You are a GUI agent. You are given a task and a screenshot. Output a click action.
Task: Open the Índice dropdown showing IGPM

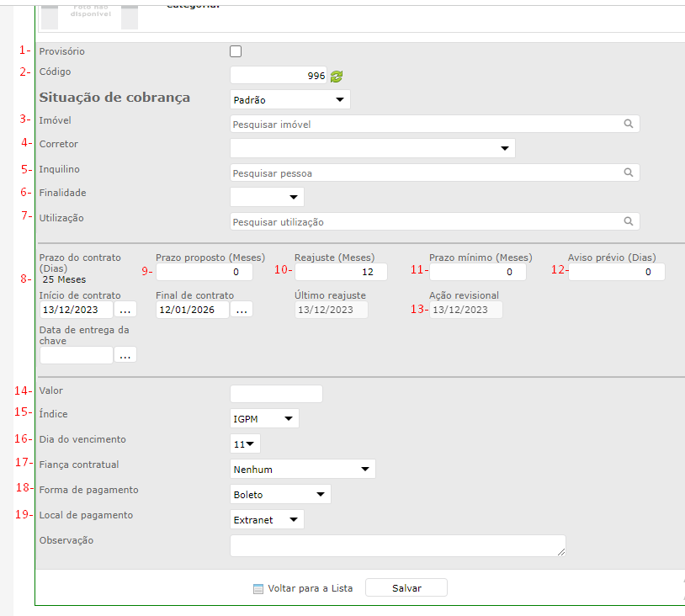click(x=264, y=418)
